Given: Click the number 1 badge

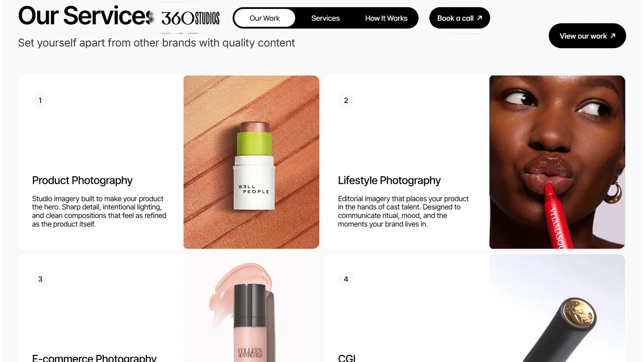Looking at the screenshot, I should point(40,100).
